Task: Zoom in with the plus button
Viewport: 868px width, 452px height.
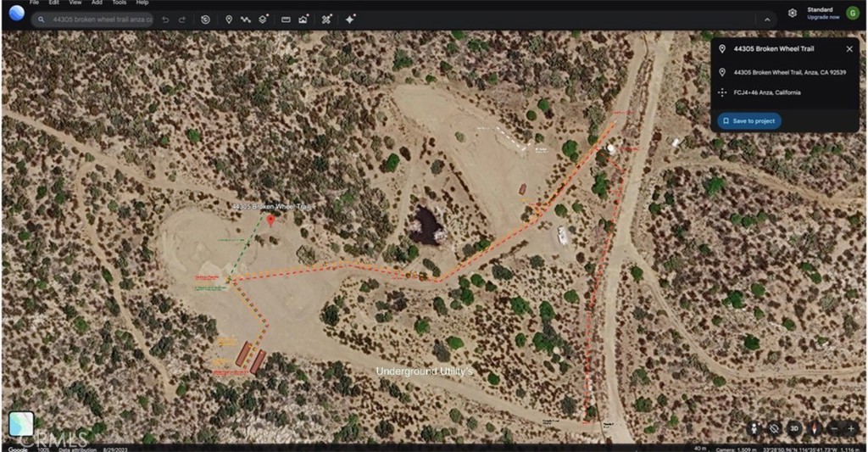Action: tap(851, 428)
